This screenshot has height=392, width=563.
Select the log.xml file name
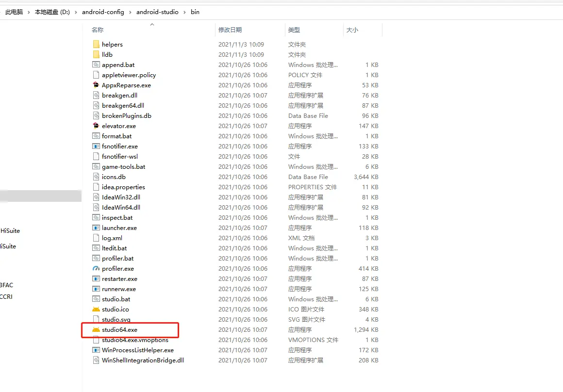click(x=112, y=238)
